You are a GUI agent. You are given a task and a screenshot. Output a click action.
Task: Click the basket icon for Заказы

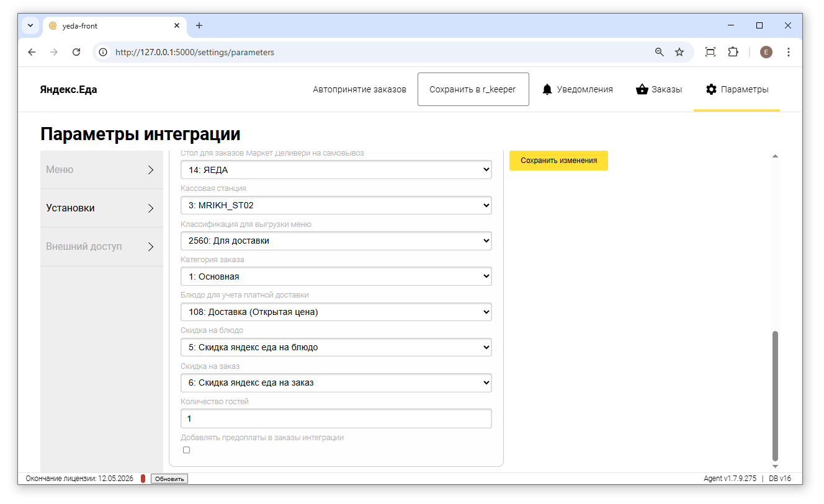(642, 89)
